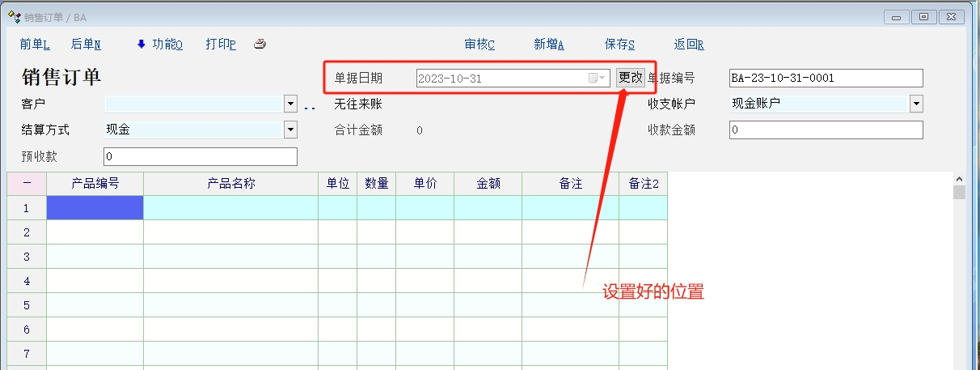Expand the 客户 dropdown list
This screenshot has width=980, height=370.
[x=291, y=104]
